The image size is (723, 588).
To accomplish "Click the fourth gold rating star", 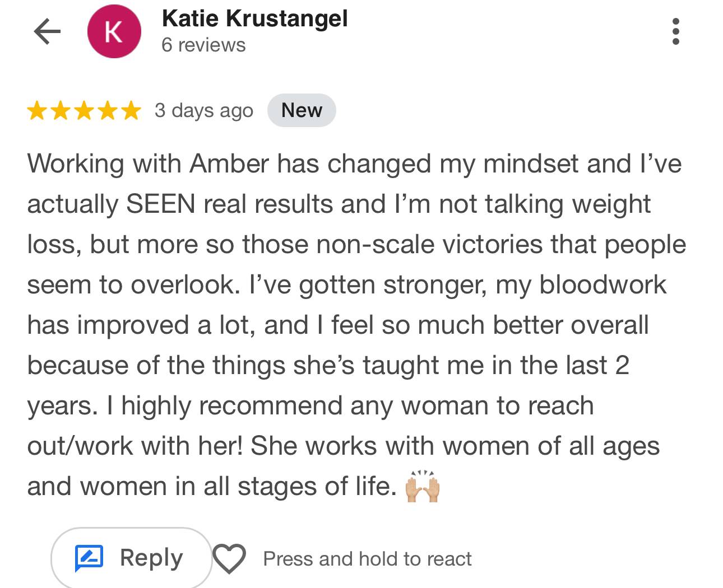I will [108, 111].
